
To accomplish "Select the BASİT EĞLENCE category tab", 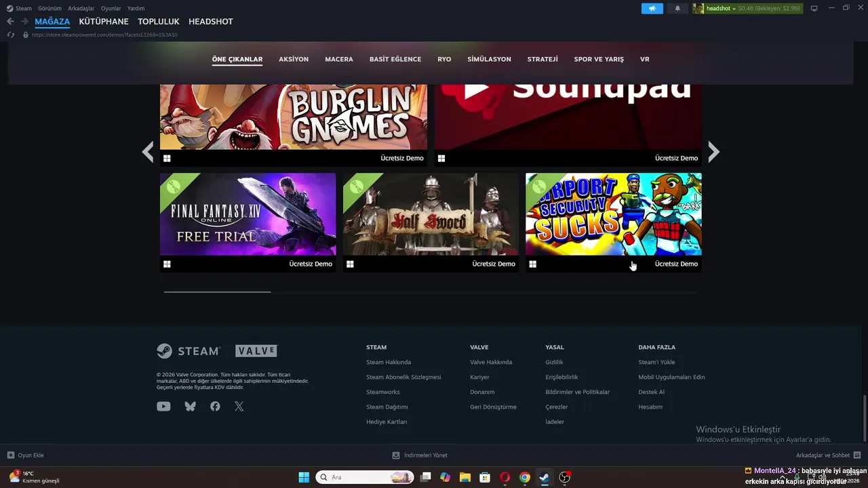I will [395, 59].
